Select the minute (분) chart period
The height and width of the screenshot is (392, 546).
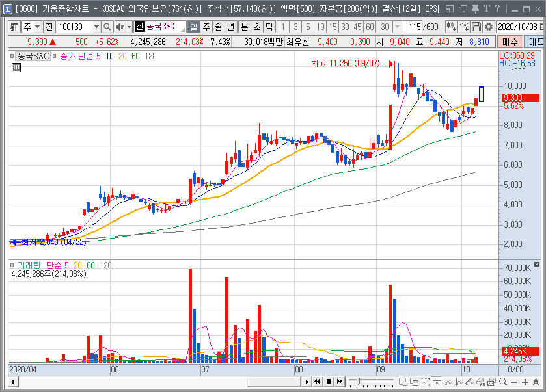(x=245, y=27)
